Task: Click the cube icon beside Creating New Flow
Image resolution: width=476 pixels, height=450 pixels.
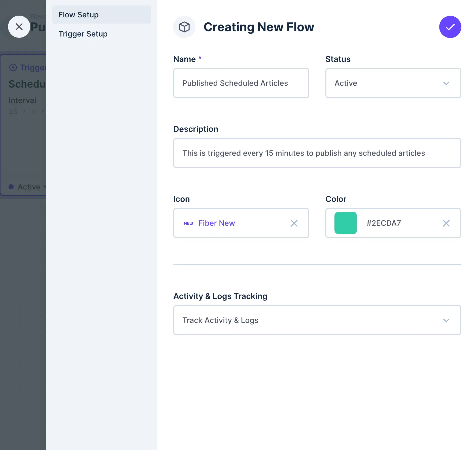Action: [184, 27]
